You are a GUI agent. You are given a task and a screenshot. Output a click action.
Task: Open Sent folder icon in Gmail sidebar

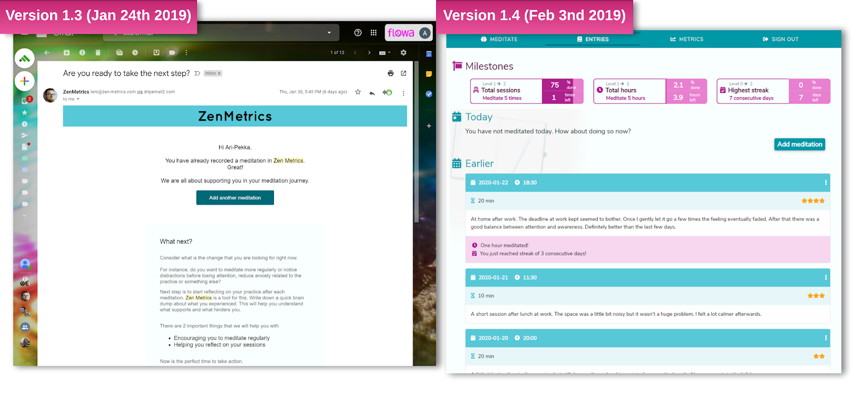click(24, 136)
